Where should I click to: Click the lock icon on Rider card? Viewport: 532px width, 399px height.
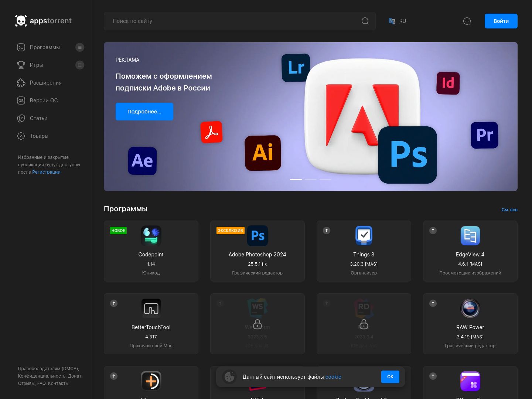[x=364, y=324]
